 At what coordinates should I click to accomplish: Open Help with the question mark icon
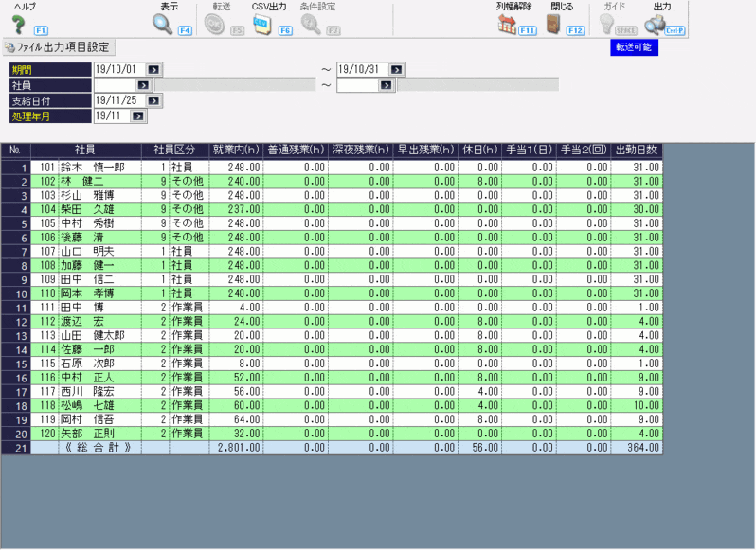coord(18,24)
